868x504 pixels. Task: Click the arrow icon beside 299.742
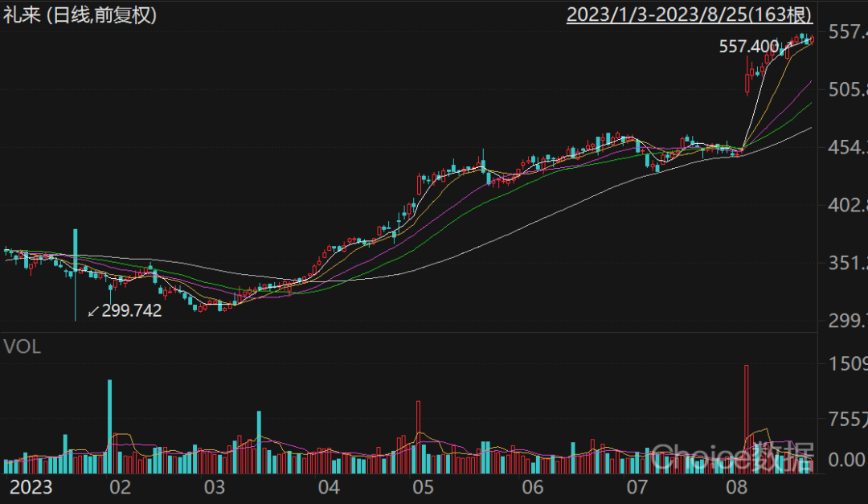coord(93,310)
